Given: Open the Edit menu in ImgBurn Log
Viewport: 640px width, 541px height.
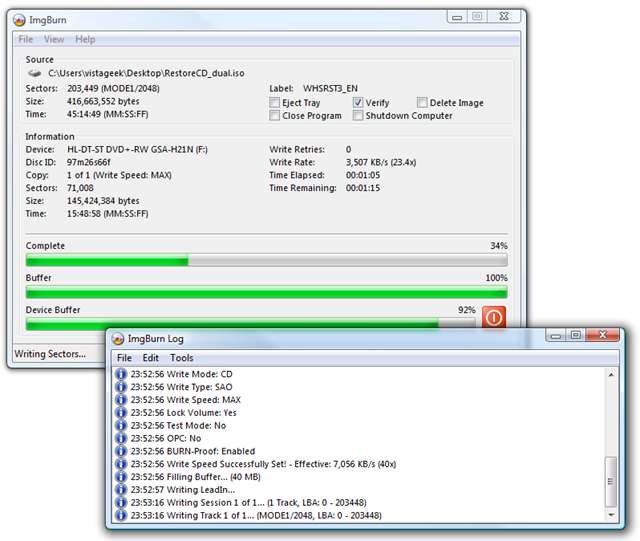Looking at the screenshot, I should pyautogui.click(x=151, y=358).
